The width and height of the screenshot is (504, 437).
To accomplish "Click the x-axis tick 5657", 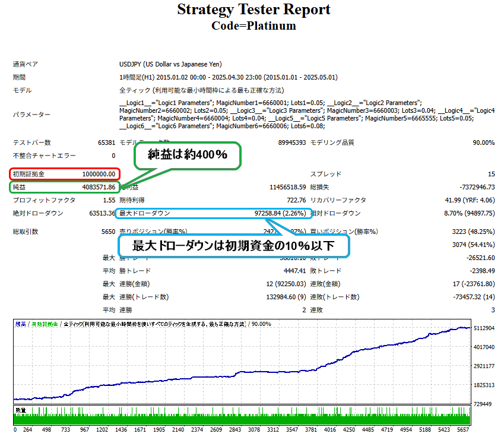I will tap(463, 430).
